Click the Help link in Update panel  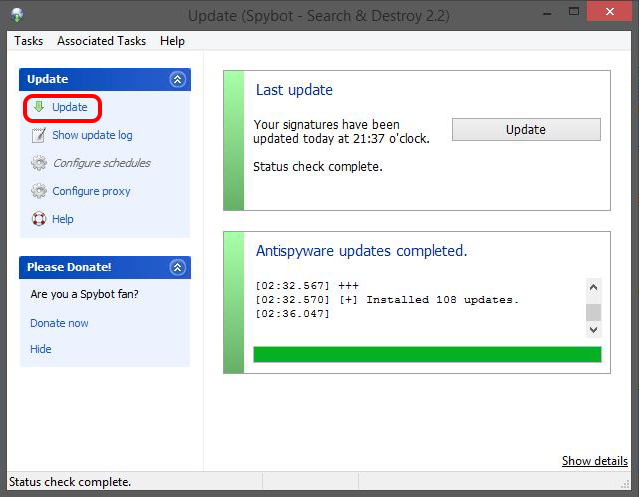pyautogui.click(x=63, y=219)
